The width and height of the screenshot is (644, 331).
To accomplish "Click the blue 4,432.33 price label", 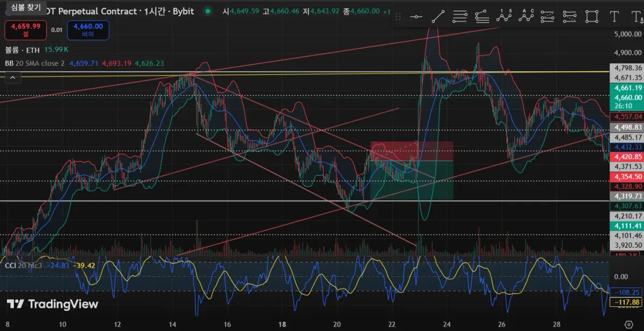I will point(627,147).
